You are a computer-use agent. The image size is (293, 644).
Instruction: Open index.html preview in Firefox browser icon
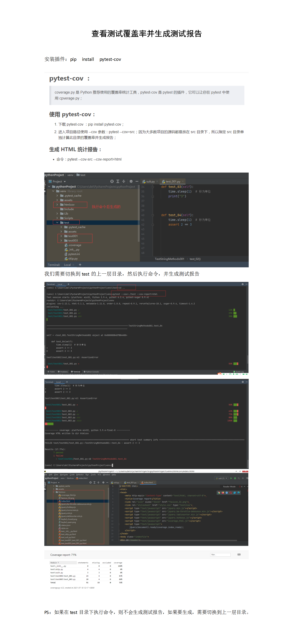pyautogui.click(x=223, y=493)
